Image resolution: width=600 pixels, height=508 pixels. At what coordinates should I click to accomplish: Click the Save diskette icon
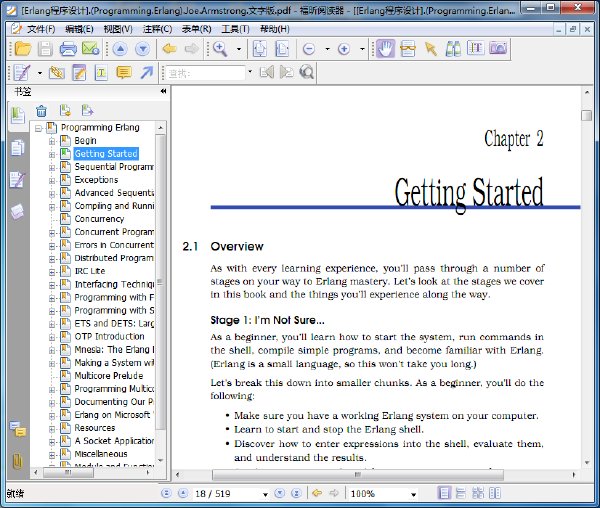click(45, 49)
